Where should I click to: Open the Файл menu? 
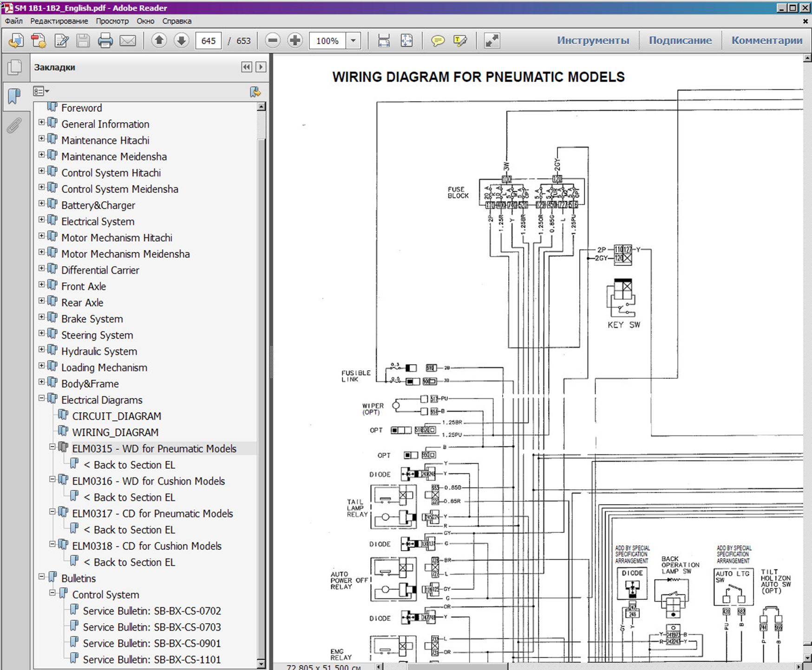14,21
